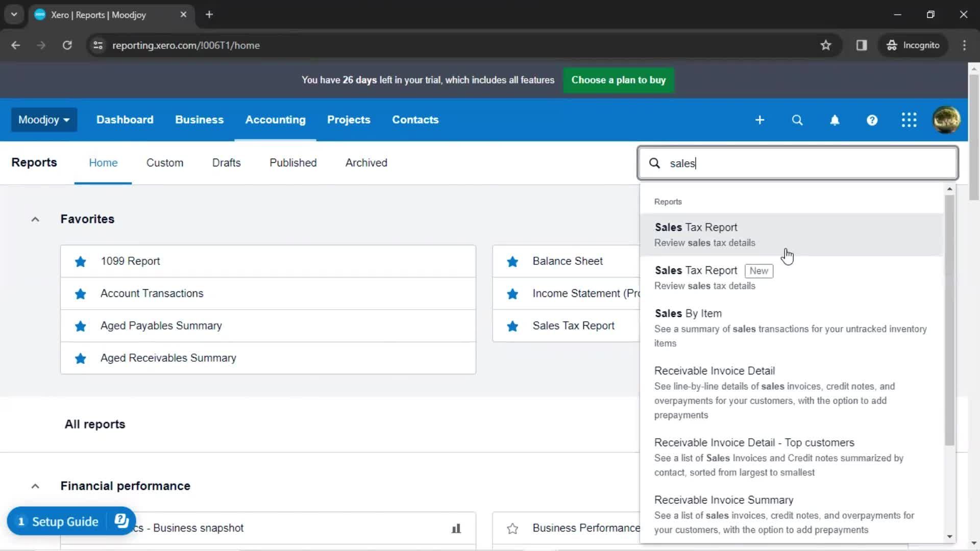Select the first Sales Tax Report result
Image resolution: width=980 pixels, height=551 pixels.
(791, 235)
